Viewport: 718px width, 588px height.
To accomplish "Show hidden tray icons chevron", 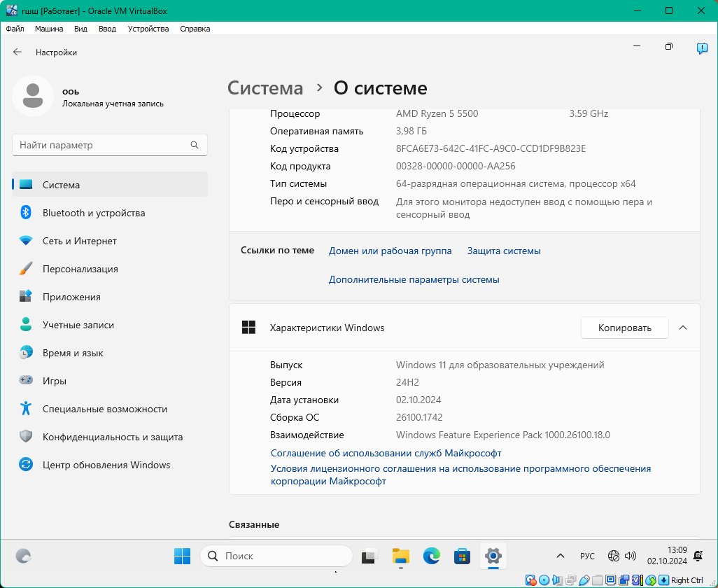I will [560, 556].
